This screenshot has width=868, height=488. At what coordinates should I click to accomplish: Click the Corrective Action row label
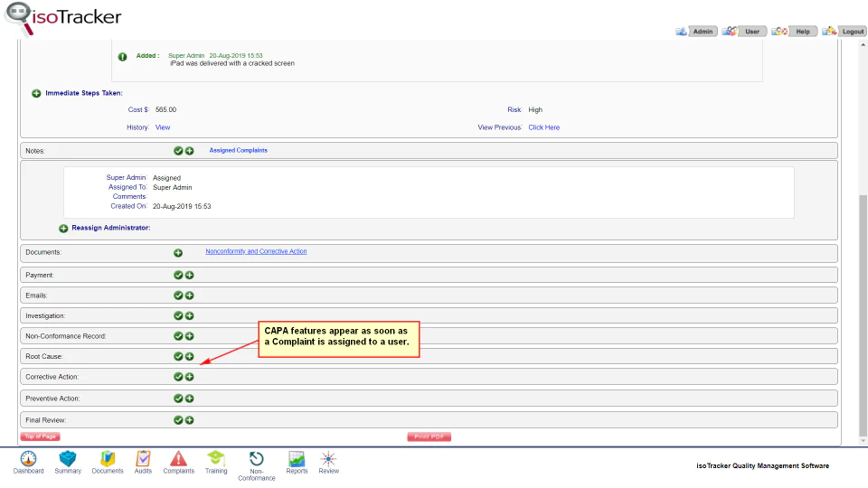tap(52, 377)
